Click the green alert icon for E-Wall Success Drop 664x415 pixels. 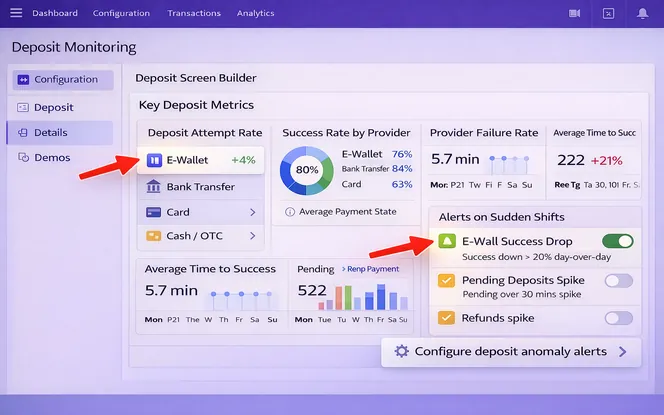point(447,241)
